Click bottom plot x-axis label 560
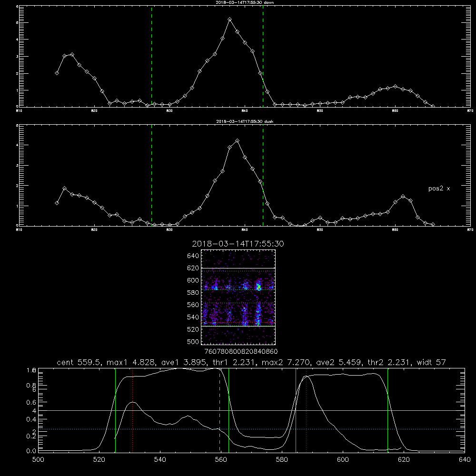This screenshot has width=476, height=476. tap(221, 460)
